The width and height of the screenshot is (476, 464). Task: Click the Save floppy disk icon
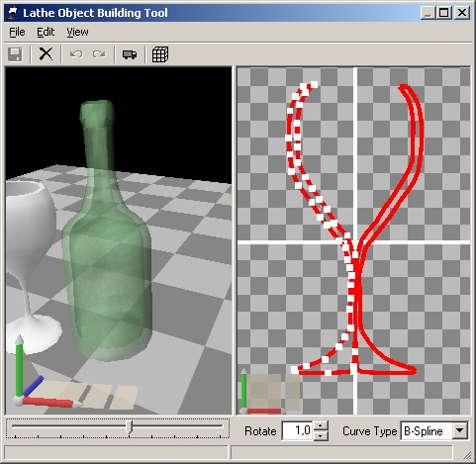16,54
